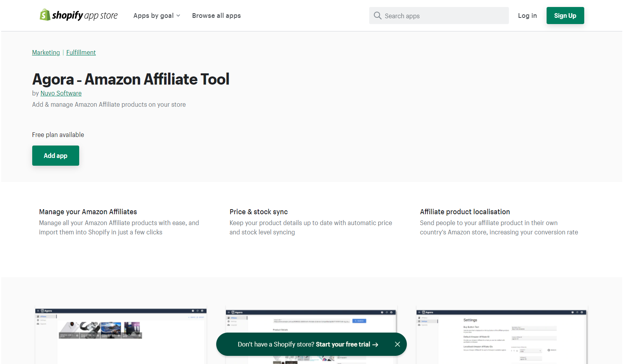Focus the Search apps field
This screenshot has width=625, height=364.
click(x=439, y=16)
